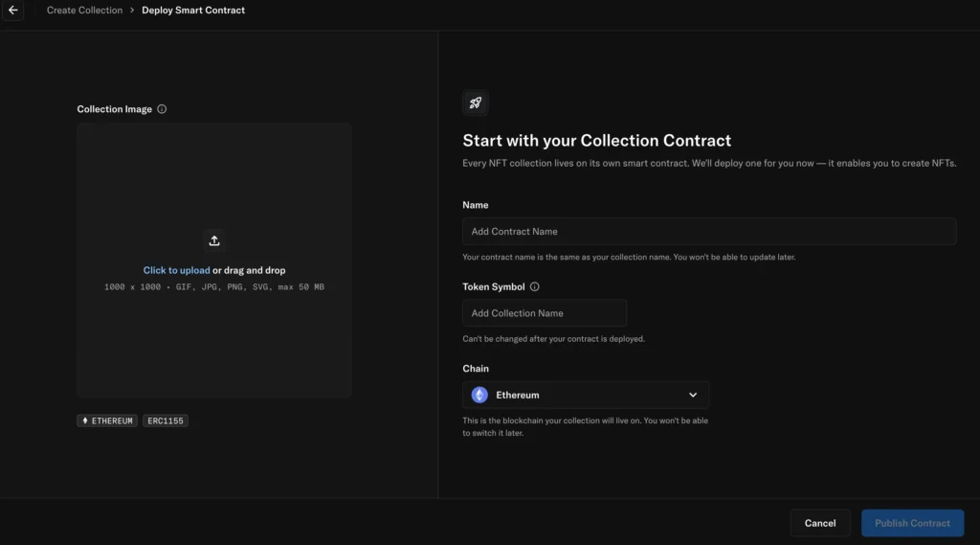Click the back arrow button
Viewport: 980px width, 545px height.
tap(13, 11)
